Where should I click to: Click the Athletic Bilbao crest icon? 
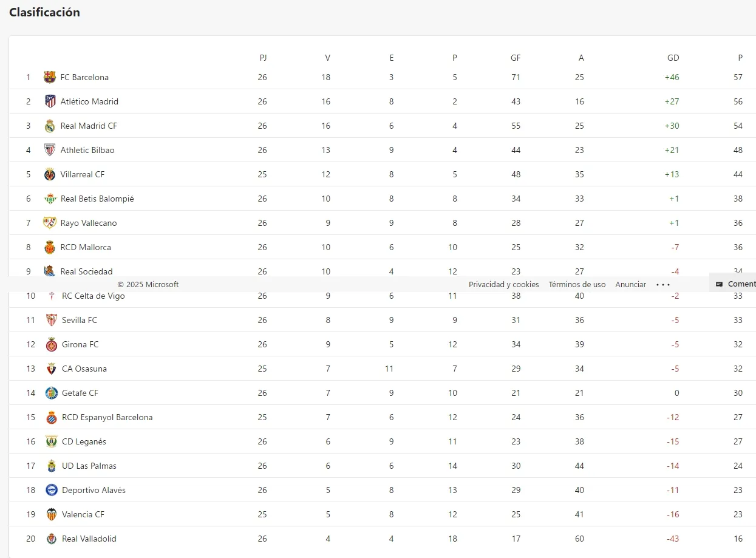tap(50, 150)
